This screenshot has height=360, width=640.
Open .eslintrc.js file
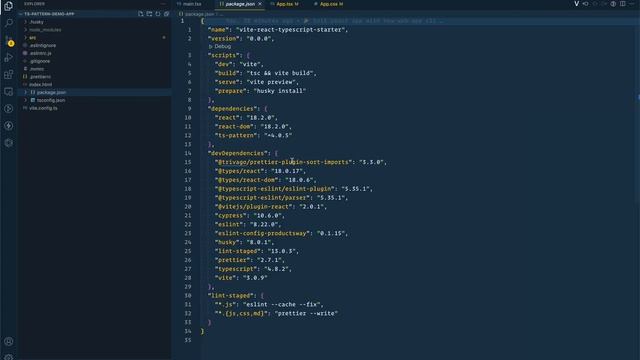pyautogui.click(x=40, y=53)
